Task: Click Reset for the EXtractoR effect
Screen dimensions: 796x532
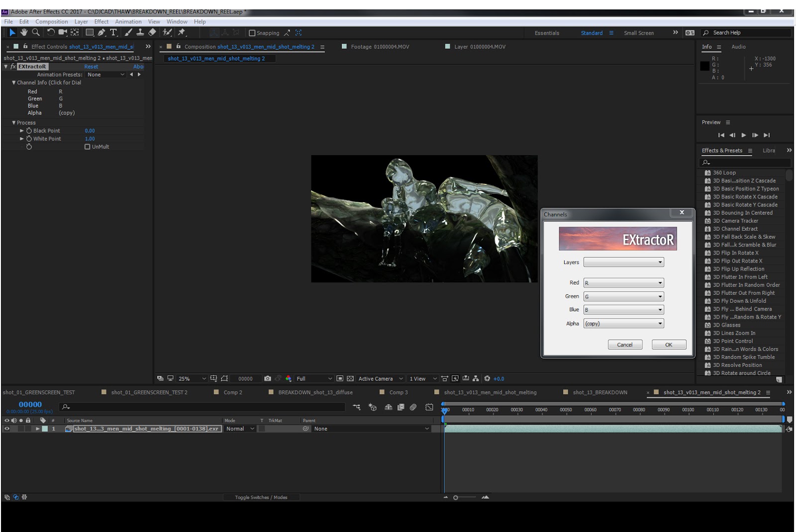Action: tap(91, 67)
